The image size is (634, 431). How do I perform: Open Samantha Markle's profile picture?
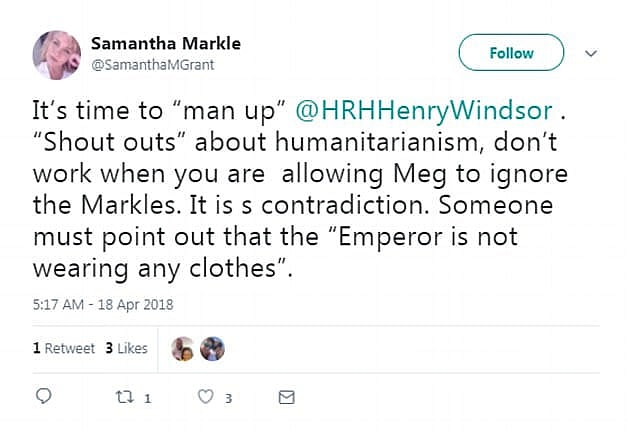[56, 54]
